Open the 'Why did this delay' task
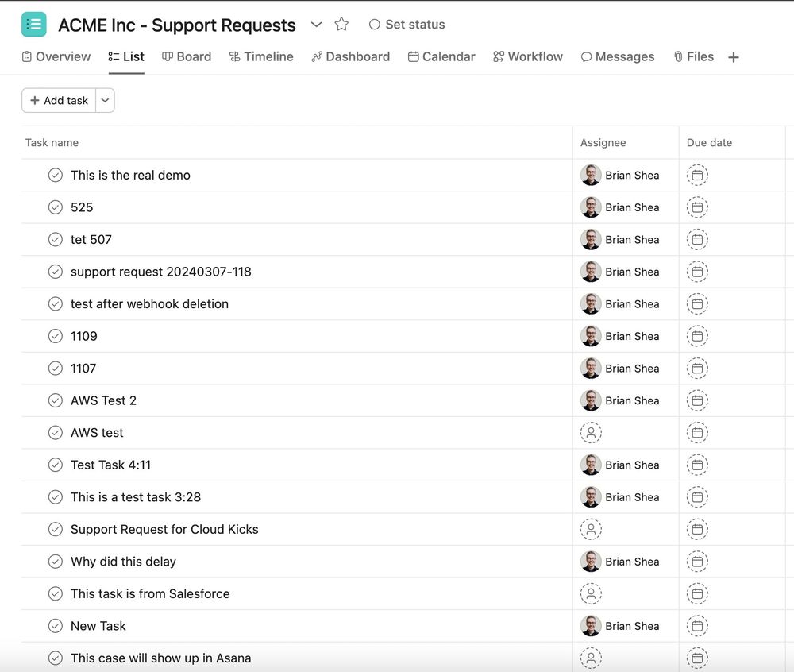This screenshot has height=672, width=794. 124,562
